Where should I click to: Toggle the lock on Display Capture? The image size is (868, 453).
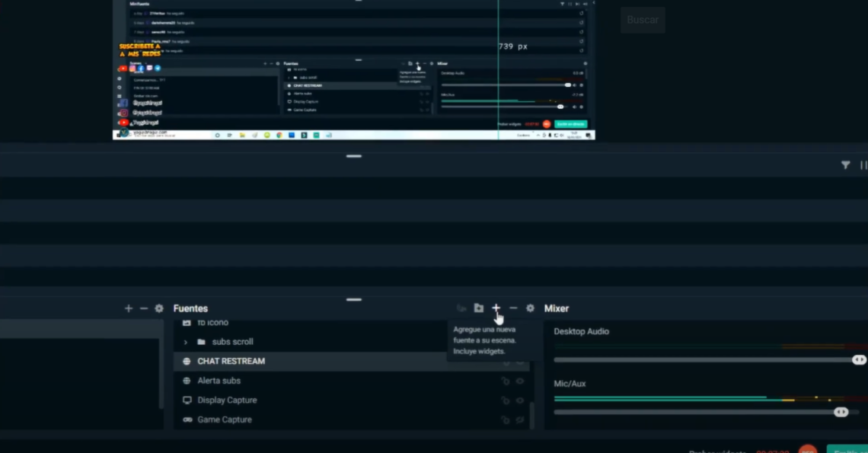pyautogui.click(x=505, y=400)
